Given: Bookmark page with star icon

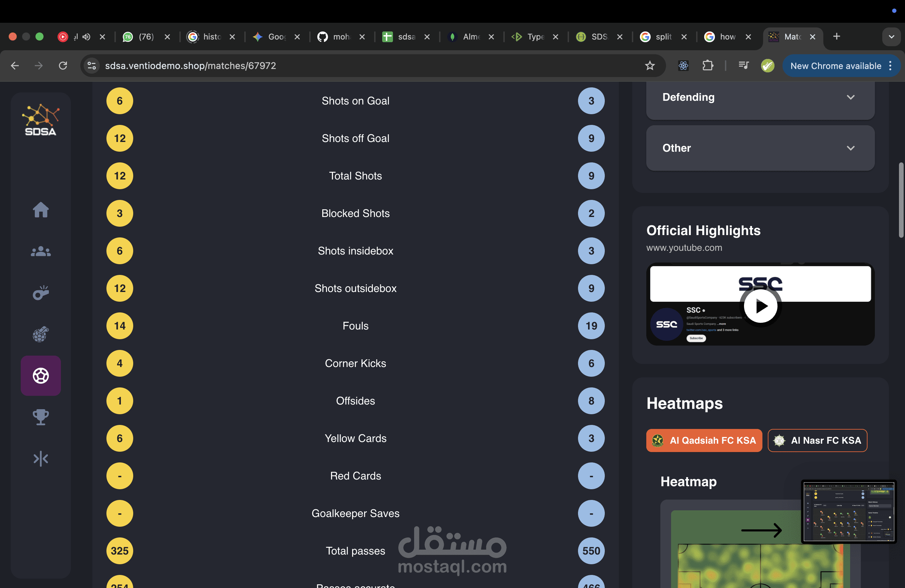Looking at the screenshot, I should [x=650, y=66].
